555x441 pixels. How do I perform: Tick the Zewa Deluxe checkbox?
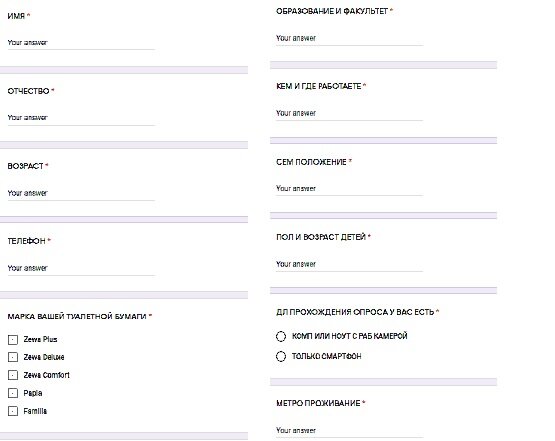click(x=13, y=357)
